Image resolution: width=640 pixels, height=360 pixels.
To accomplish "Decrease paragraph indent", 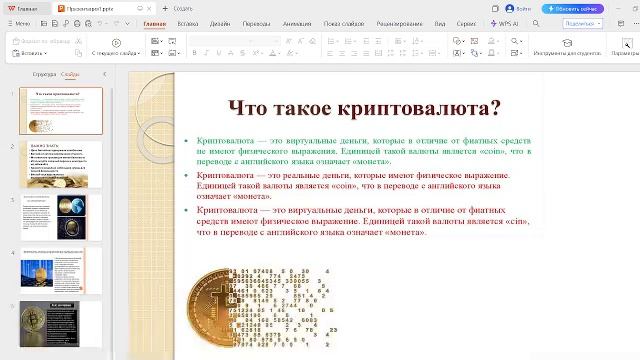I will 366,41.
